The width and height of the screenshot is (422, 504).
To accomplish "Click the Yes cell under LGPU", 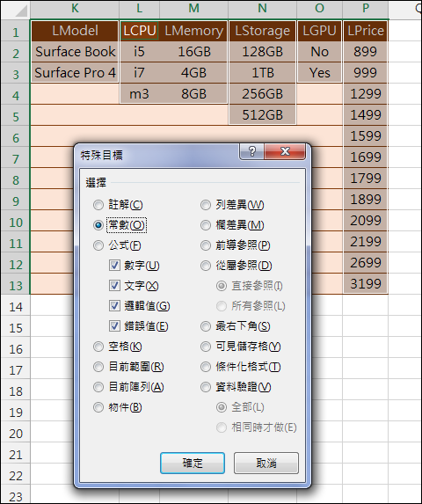I will (x=319, y=73).
